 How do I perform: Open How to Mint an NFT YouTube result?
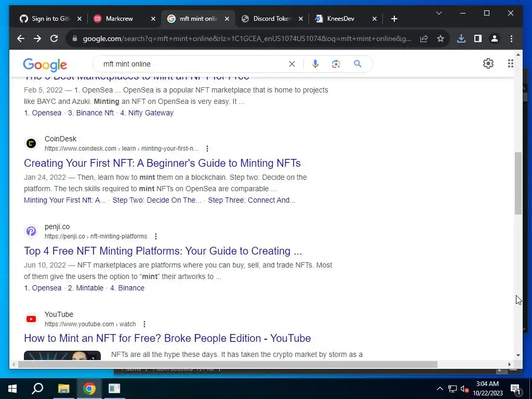167,338
